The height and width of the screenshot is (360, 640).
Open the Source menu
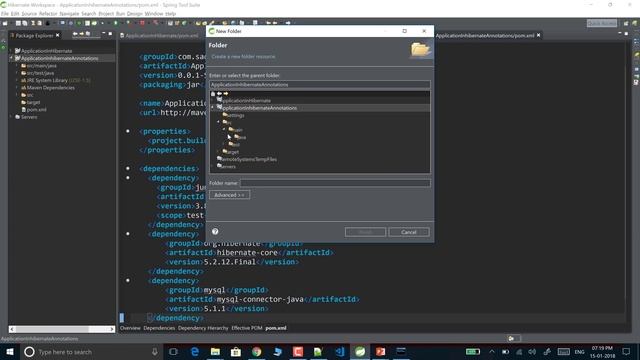coord(29,13)
